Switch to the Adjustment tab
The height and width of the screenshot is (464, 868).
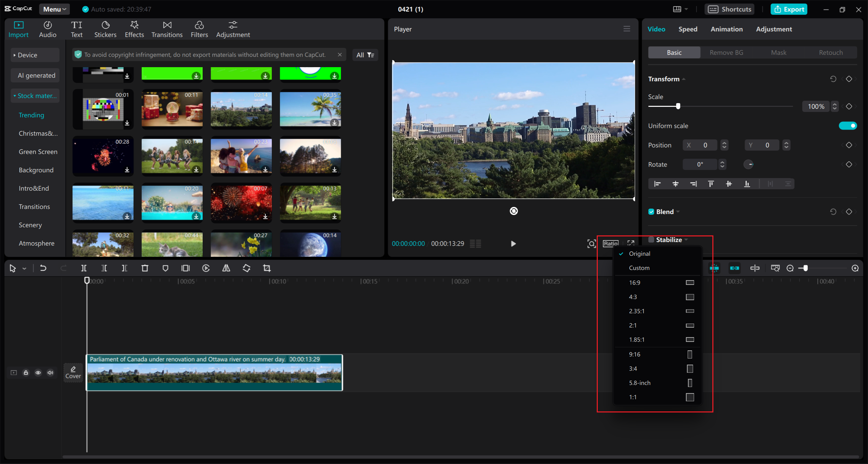[774, 29]
